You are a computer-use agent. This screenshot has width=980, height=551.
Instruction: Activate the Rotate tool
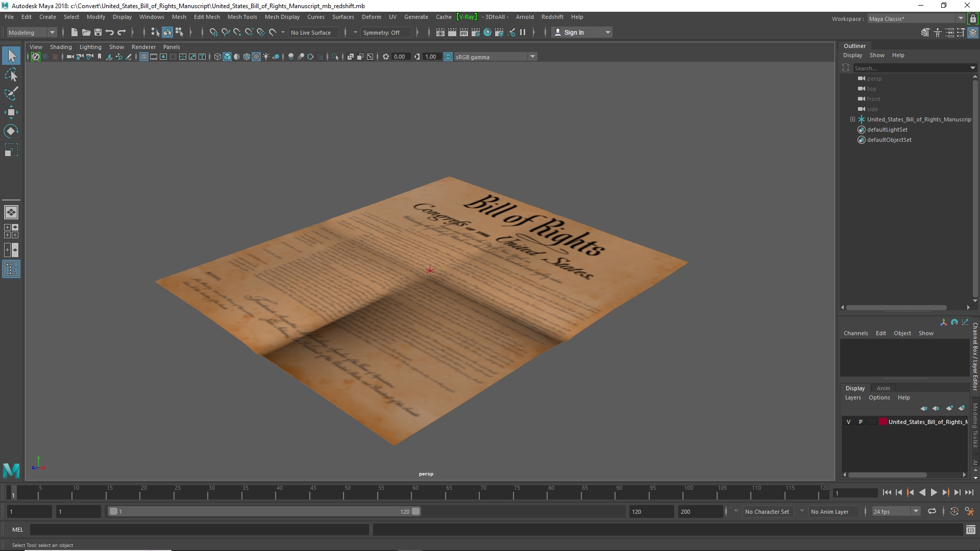click(11, 131)
